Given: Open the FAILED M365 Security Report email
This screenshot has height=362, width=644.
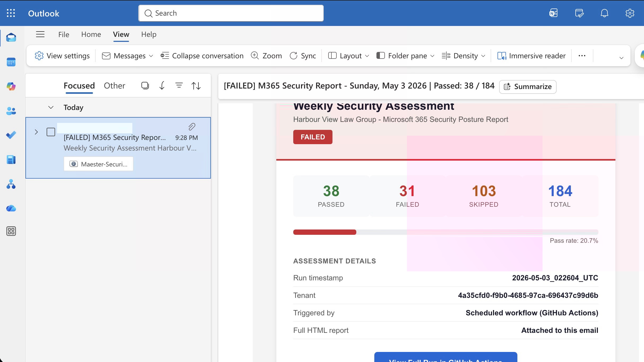Looking at the screenshot, I should pyautogui.click(x=118, y=148).
